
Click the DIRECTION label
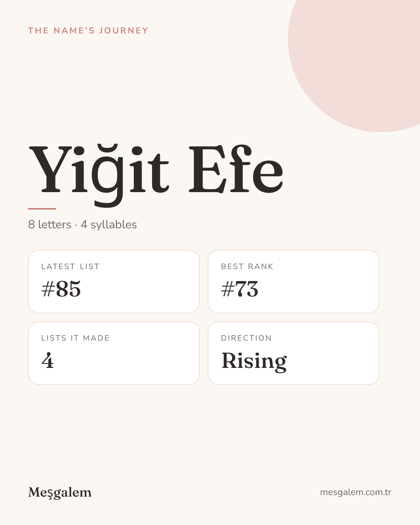(x=246, y=338)
